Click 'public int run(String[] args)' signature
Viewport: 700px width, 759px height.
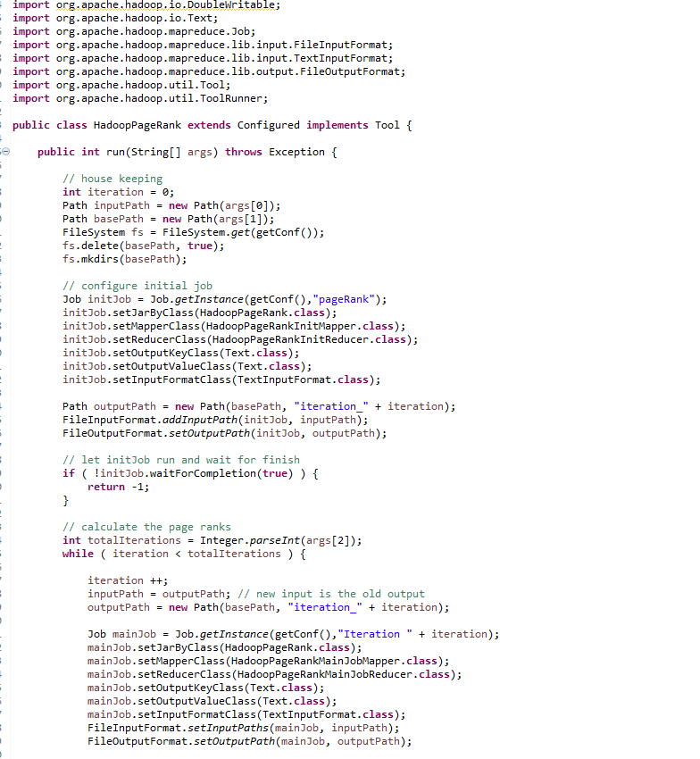pos(128,152)
